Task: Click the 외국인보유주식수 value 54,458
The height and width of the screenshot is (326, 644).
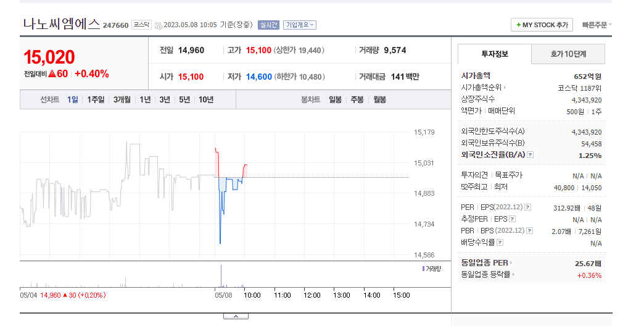Action: coord(592,144)
